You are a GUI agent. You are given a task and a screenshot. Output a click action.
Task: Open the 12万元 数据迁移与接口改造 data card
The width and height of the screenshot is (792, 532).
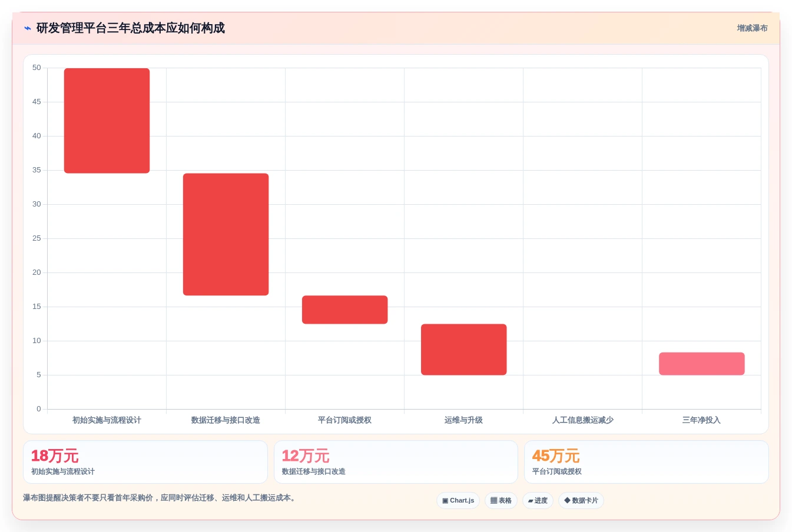pyautogui.click(x=396, y=462)
